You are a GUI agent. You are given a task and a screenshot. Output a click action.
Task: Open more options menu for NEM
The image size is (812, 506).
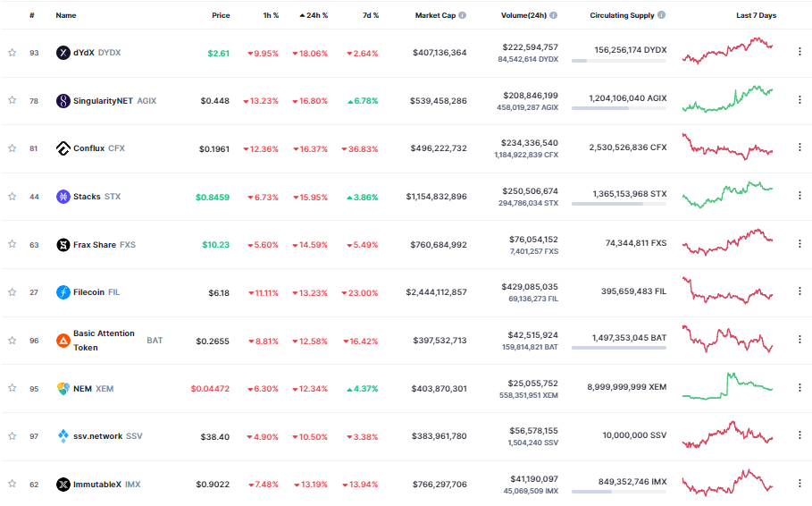[799, 387]
